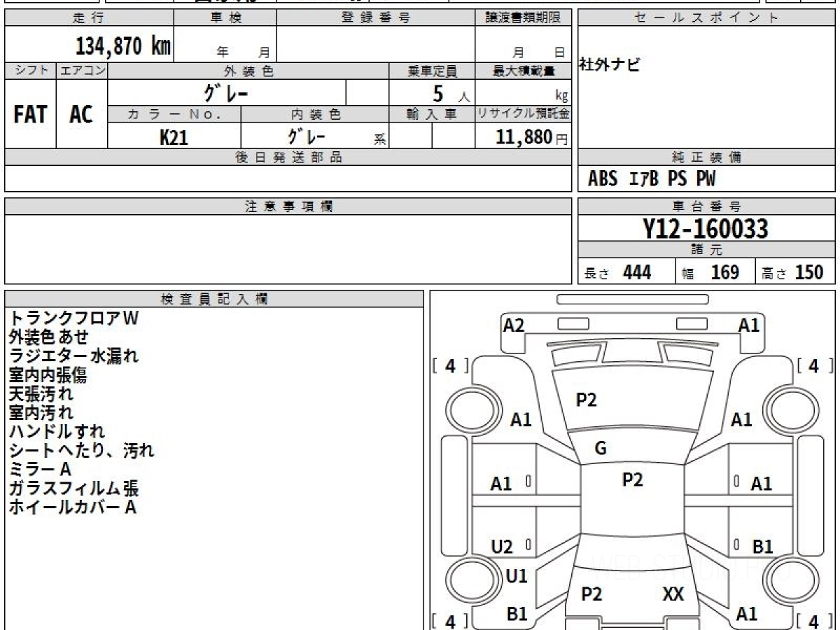Viewport: 840px width, 630px height.
Task: Select the 最大積載量 header
Action: click(x=523, y=71)
